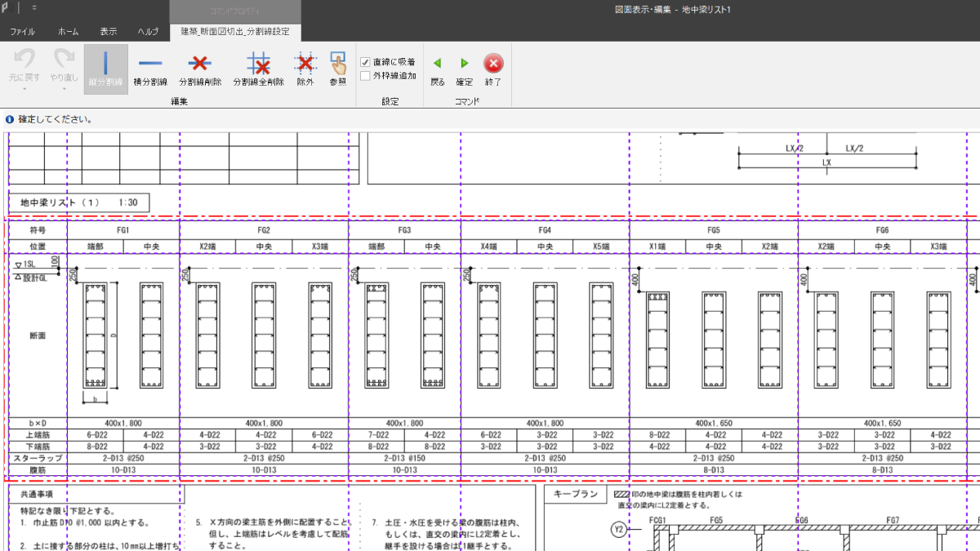The height and width of the screenshot is (551, 980).
Task: Click the blue info icon beside 確定してください
Action: (x=10, y=119)
